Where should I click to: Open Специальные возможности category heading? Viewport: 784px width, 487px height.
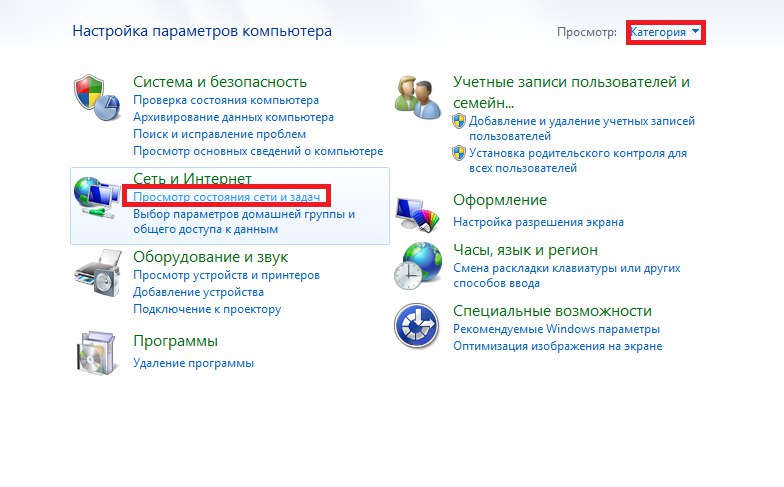(x=552, y=310)
